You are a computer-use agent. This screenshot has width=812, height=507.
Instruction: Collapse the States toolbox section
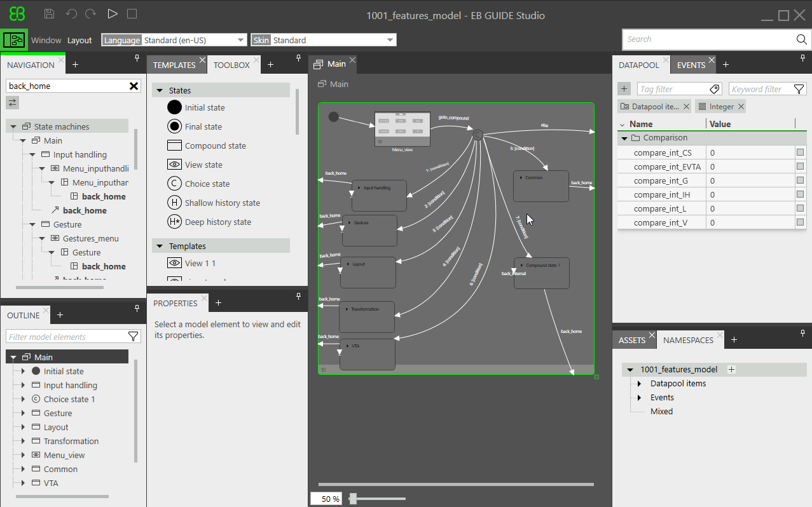coord(159,91)
